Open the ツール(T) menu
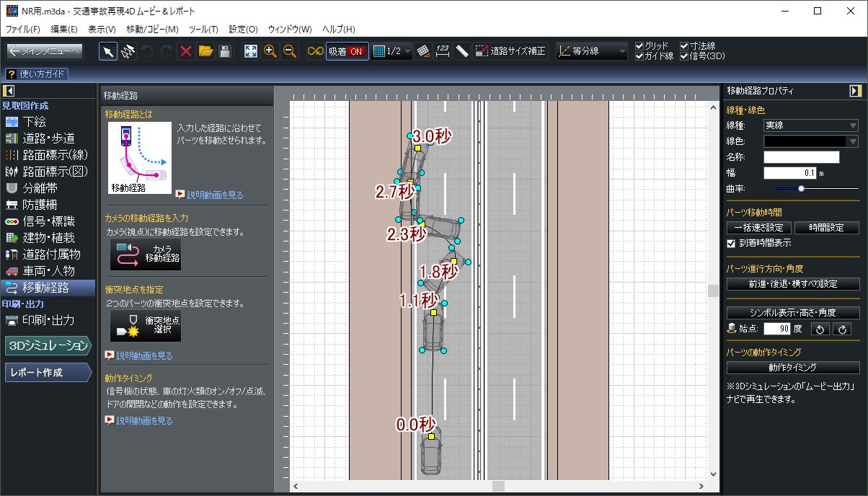Image resolution: width=868 pixels, height=496 pixels. [x=203, y=30]
